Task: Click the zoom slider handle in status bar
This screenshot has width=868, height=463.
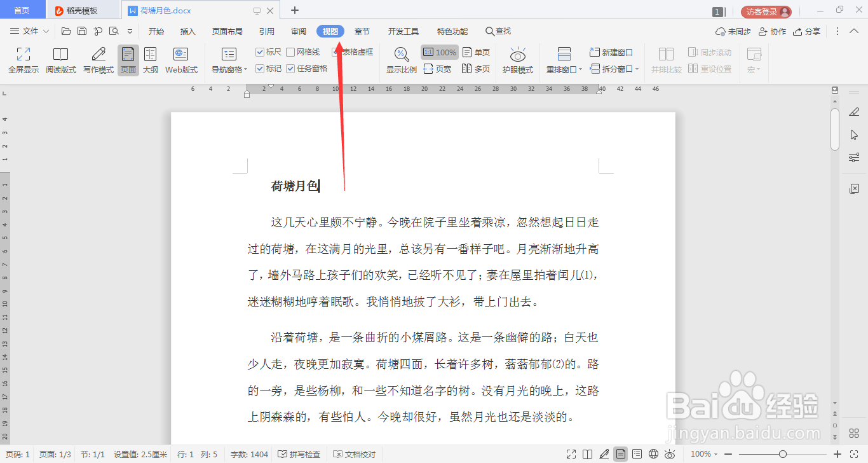Action: coord(783,454)
